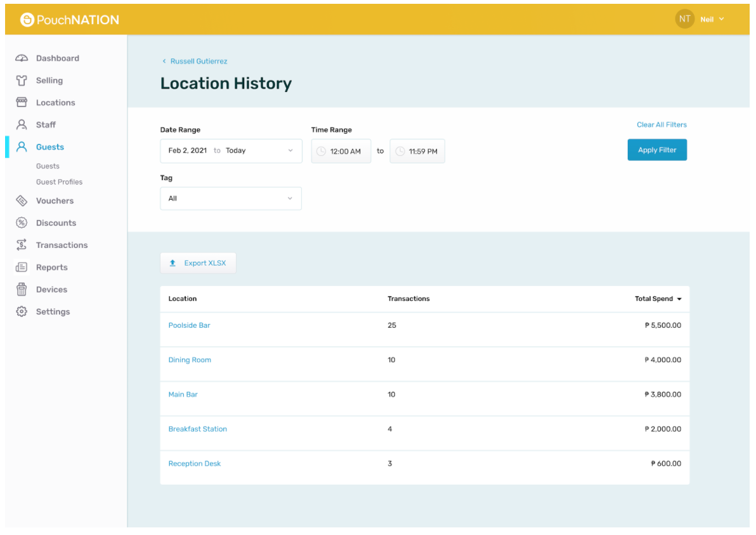Select the Selling shirt icon
Image resolution: width=756 pixels, height=535 pixels.
point(22,81)
